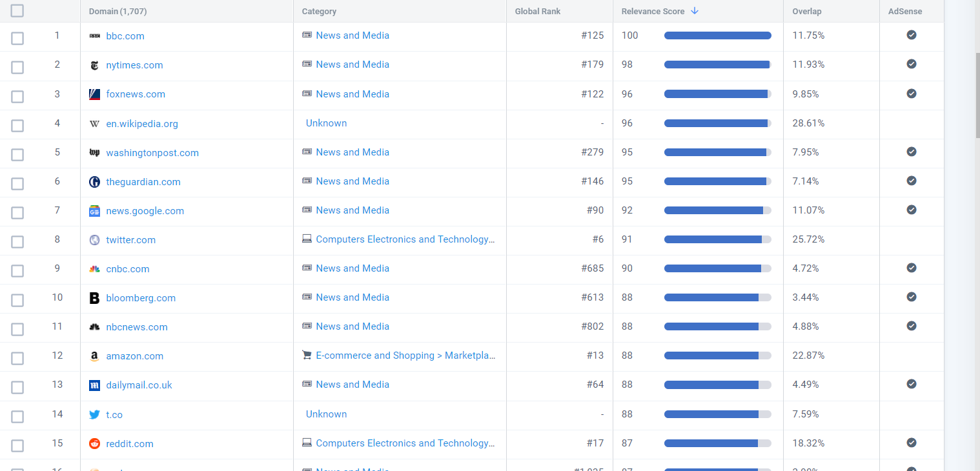This screenshot has height=471, width=980.
Task: Check the cnbc.com row checkbox
Action: 17,271
